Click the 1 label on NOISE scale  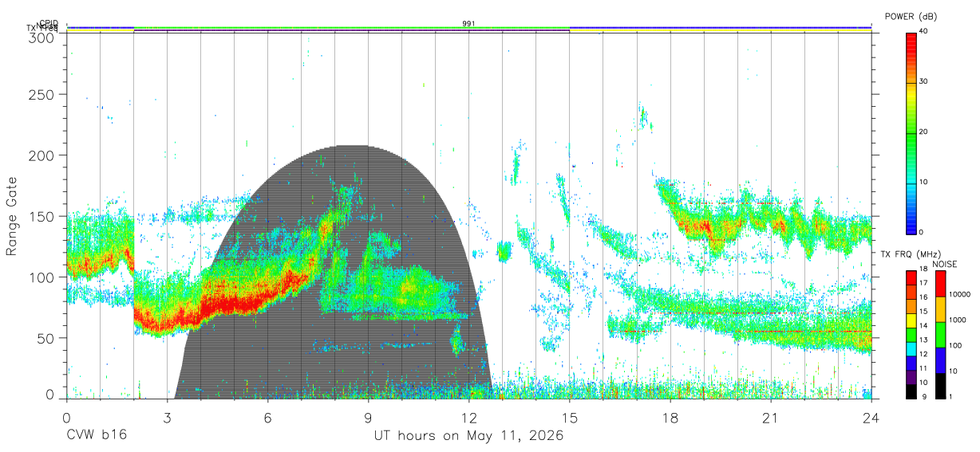pos(951,396)
